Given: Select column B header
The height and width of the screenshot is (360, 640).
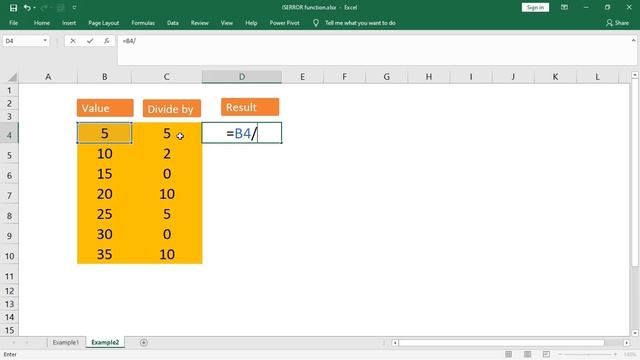Looking at the screenshot, I should pos(104,77).
